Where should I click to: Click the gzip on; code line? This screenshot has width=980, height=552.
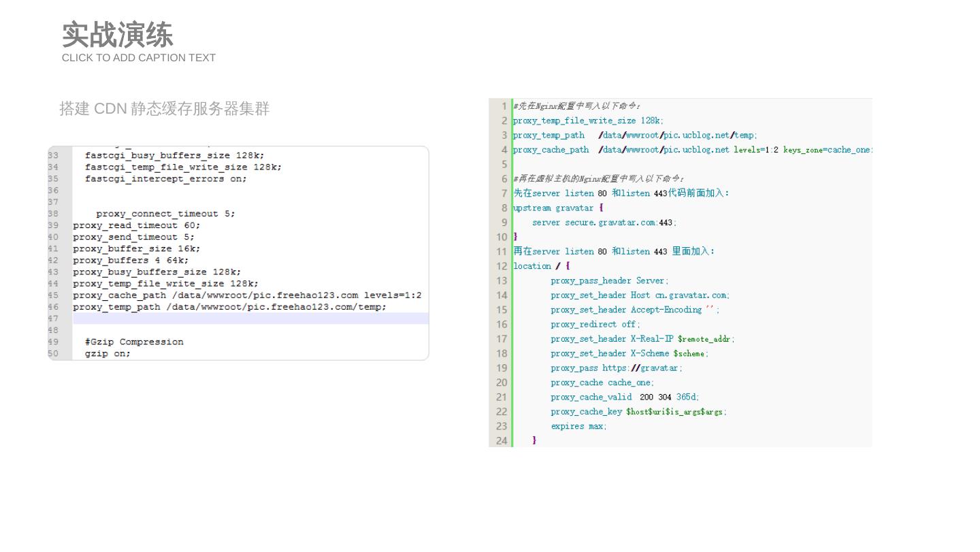click(x=108, y=353)
